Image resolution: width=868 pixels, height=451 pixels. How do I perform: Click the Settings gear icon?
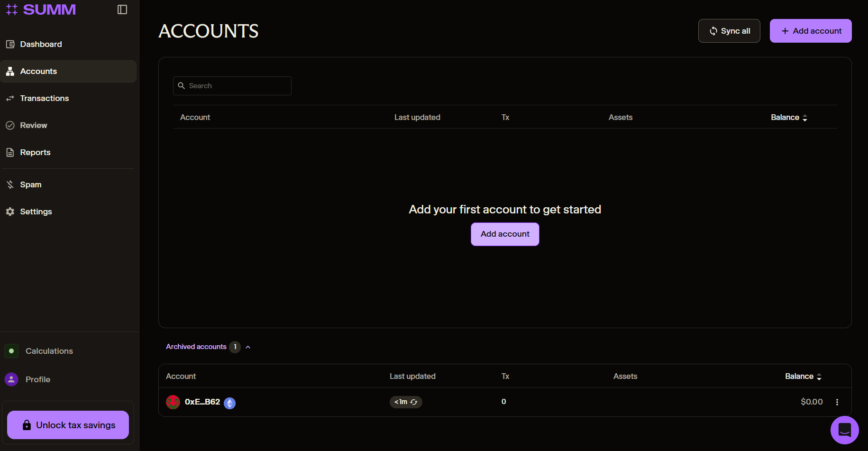pyautogui.click(x=10, y=211)
